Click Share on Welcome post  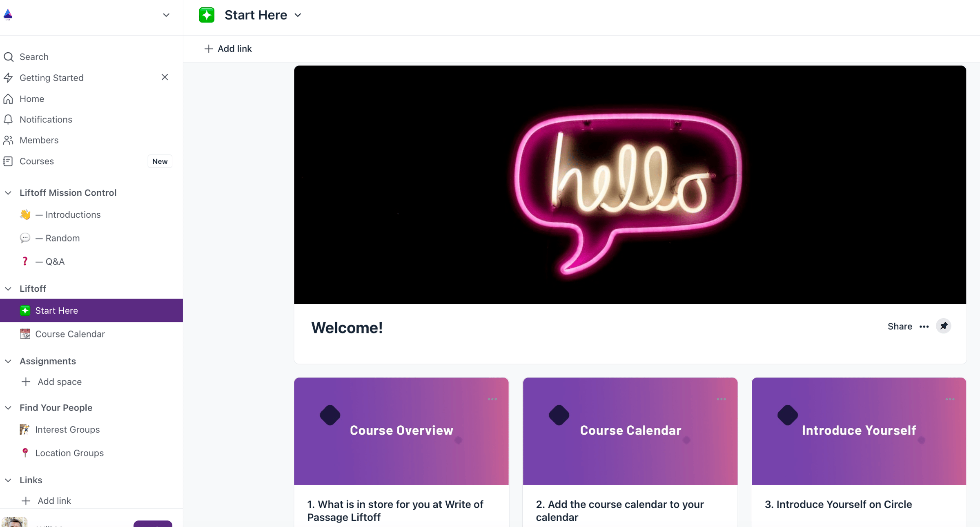pyautogui.click(x=900, y=326)
